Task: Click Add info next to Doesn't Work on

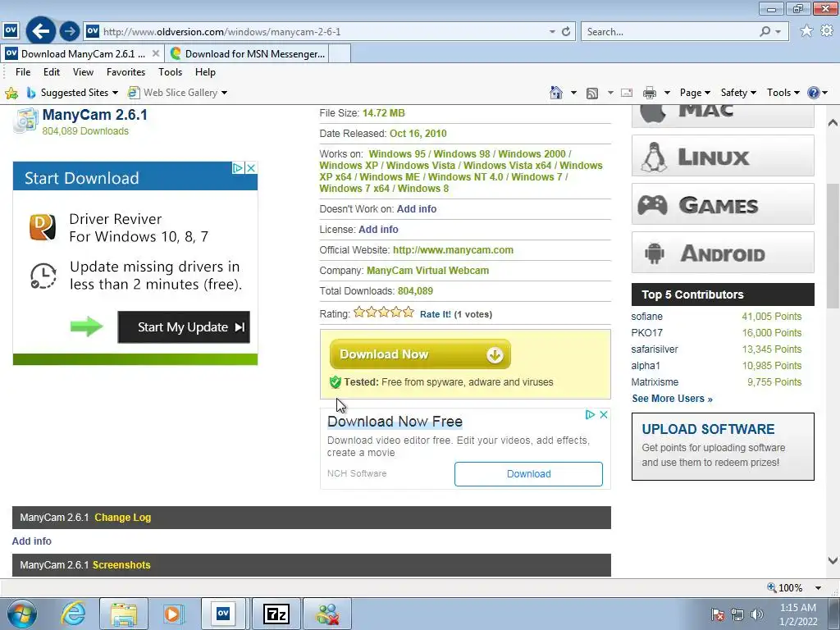Action: pos(417,209)
